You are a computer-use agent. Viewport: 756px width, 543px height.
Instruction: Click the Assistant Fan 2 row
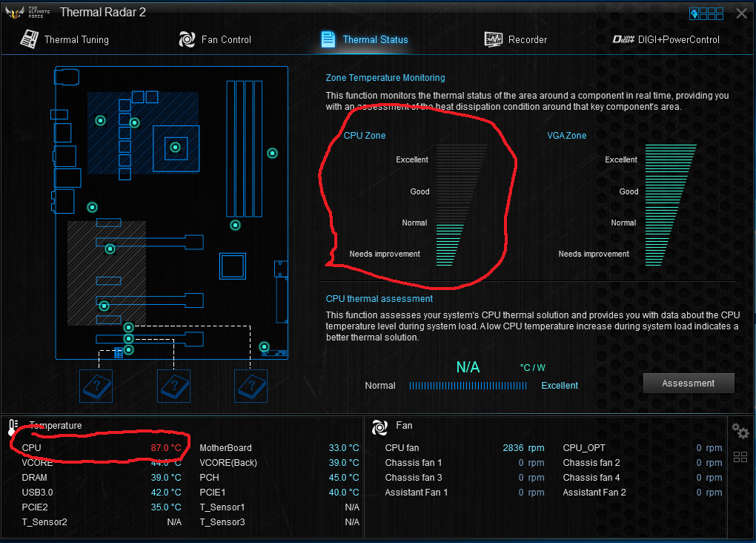pyautogui.click(x=642, y=493)
